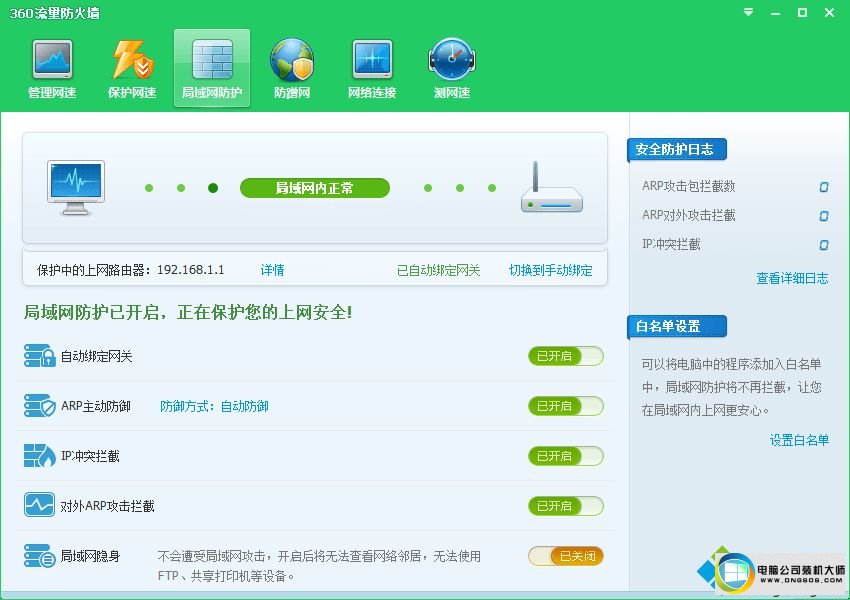Open the 管理网速 speed management icon
The height and width of the screenshot is (600, 850).
[52, 68]
